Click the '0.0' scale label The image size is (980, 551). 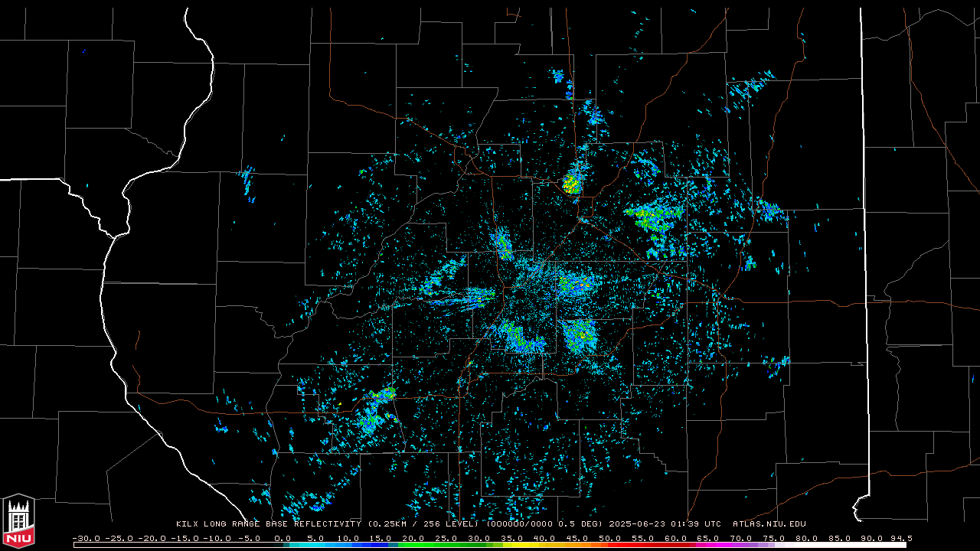coord(283,539)
